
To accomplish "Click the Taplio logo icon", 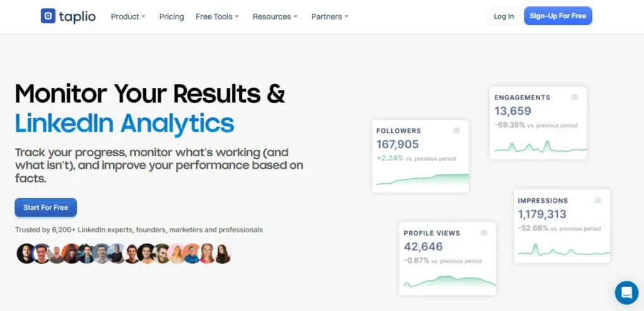I will (48, 16).
